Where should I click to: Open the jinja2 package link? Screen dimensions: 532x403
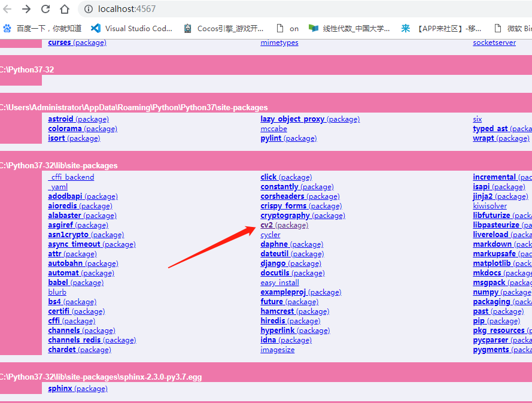pos(500,196)
